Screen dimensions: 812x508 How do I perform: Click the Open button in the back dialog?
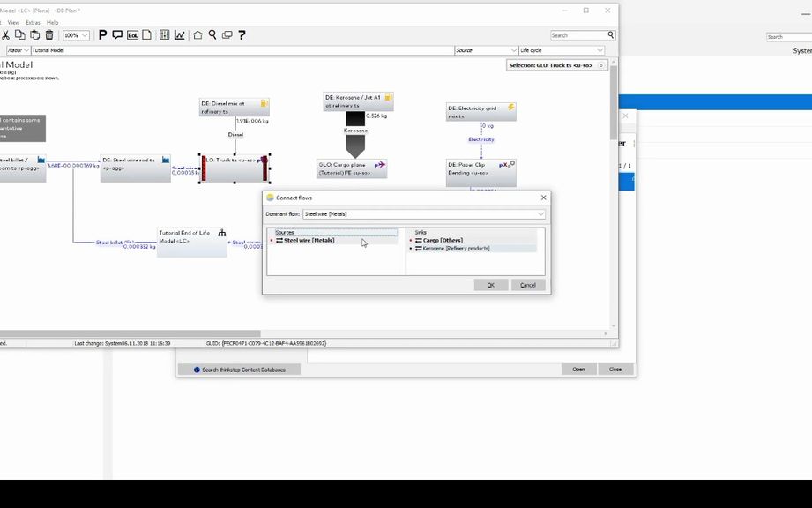pyautogui.click(x=578, y=370)
